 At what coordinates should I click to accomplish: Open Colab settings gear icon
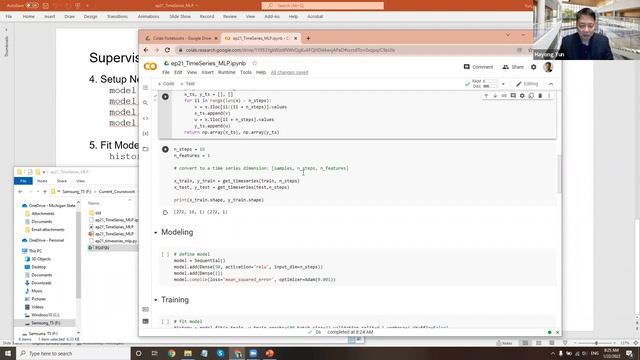click(x=533, y=67)
